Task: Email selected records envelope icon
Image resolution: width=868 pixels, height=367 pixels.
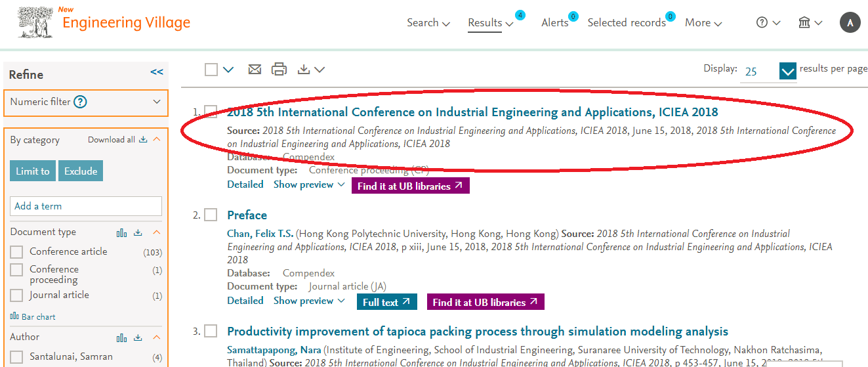Action: click(x=255, y=69)
